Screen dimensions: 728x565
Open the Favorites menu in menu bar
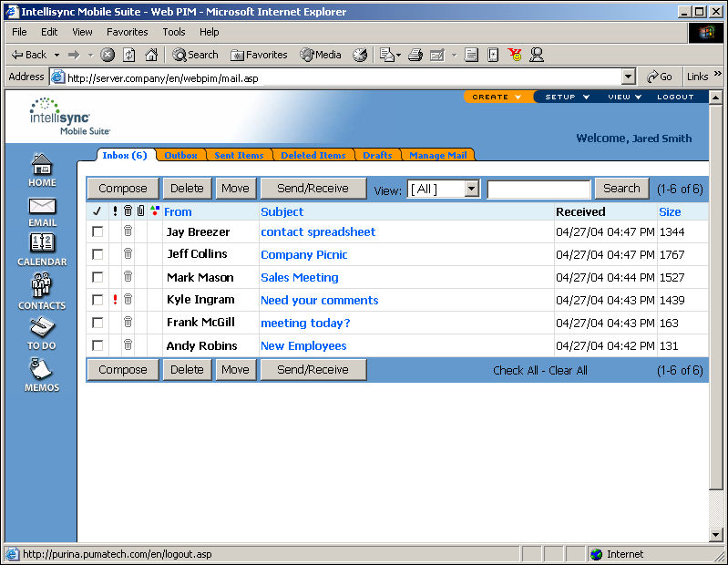128,32
